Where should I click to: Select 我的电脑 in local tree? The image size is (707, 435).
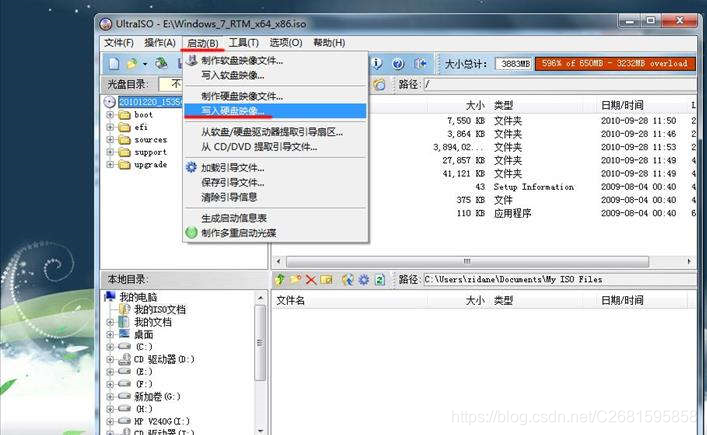[x=138, y=297]
